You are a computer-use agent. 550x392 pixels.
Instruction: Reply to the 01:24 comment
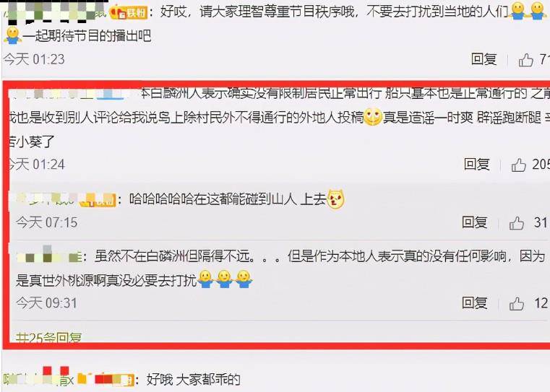click(477, 164)
